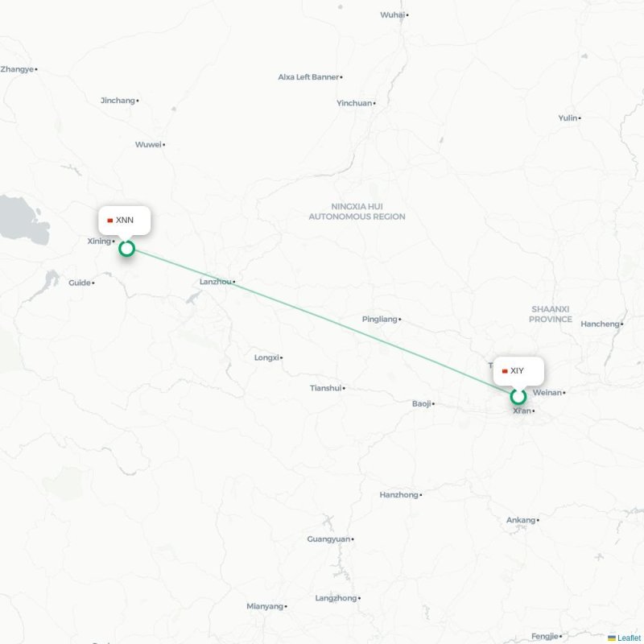
Task: Open the Leaflet attribution link
Action: tap(630, 638)
